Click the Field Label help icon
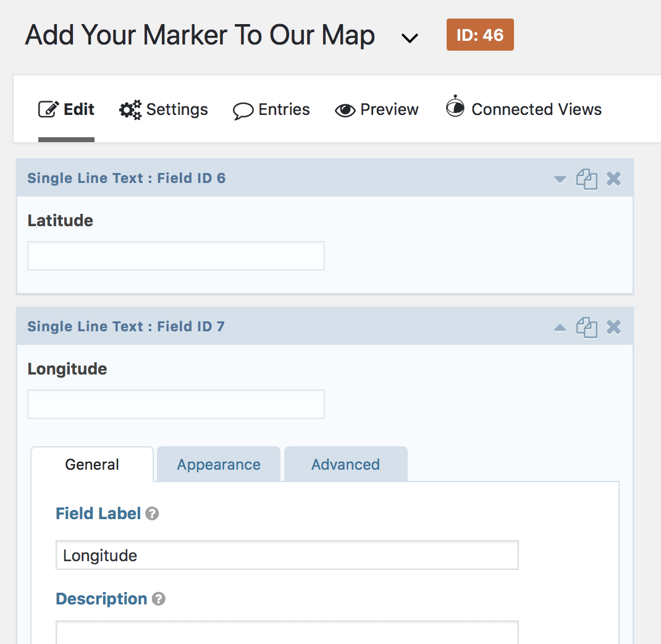 click(152, 513)
